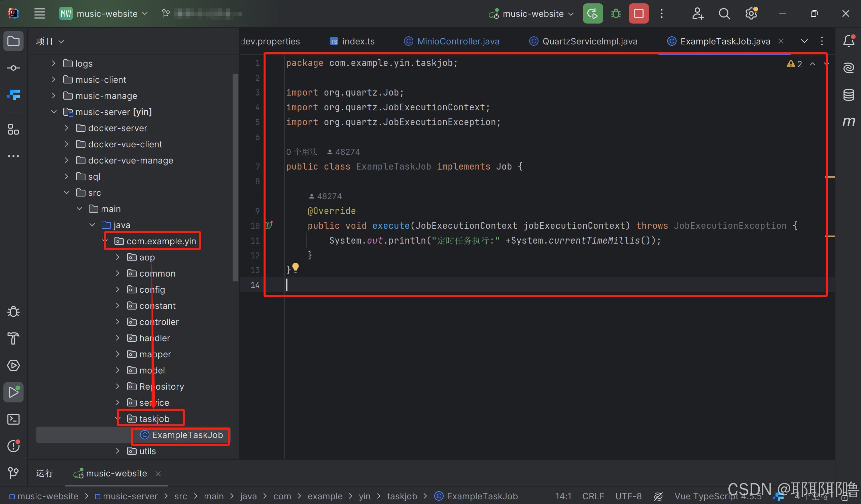
Task: Click the UTF-8 encoding status widget
Action: tap(628, 496)
